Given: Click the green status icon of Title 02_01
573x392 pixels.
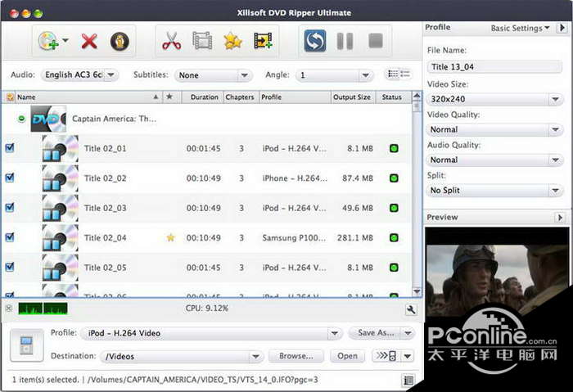Looking at the screenshot, I should pyautogui.click(x=394, y=148).
